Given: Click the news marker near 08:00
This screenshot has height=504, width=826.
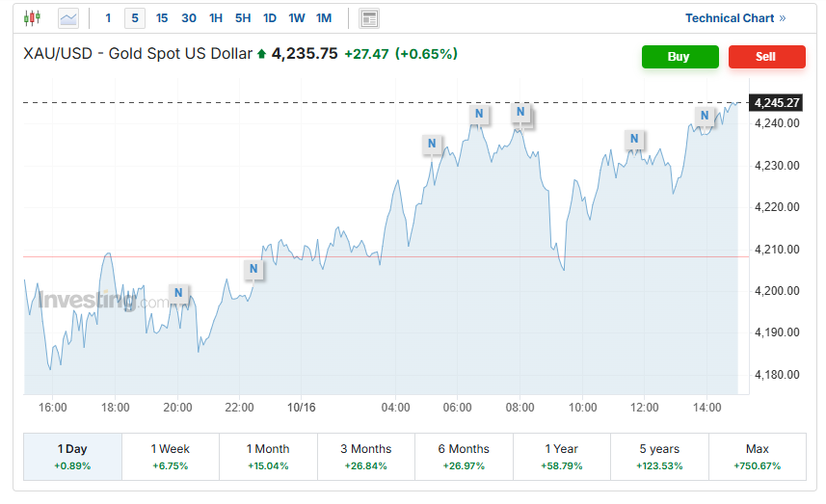Looking at the screenshot, I should pos(520,113).
